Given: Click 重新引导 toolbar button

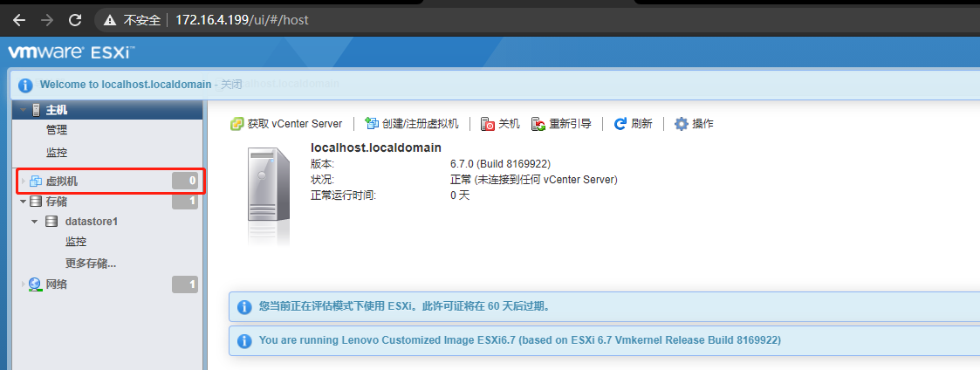Looking at the screenshot, I should (x=561, y=124).
